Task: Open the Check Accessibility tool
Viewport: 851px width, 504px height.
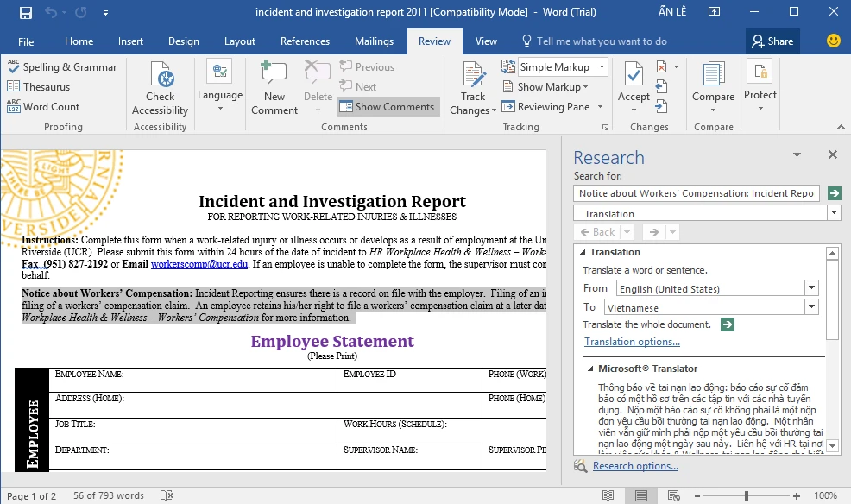Action: click(160, 88)
